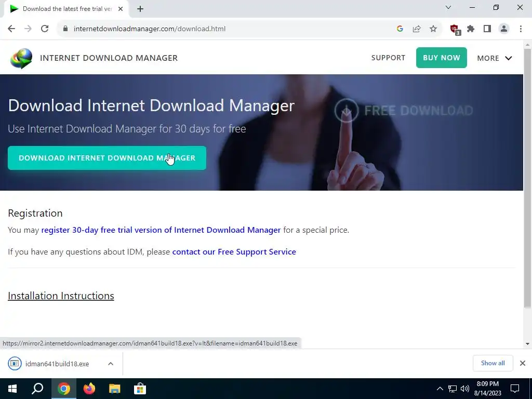532x399 pixels.
Task: Click the Chrome taskbar icon
Action: (64, 389)
